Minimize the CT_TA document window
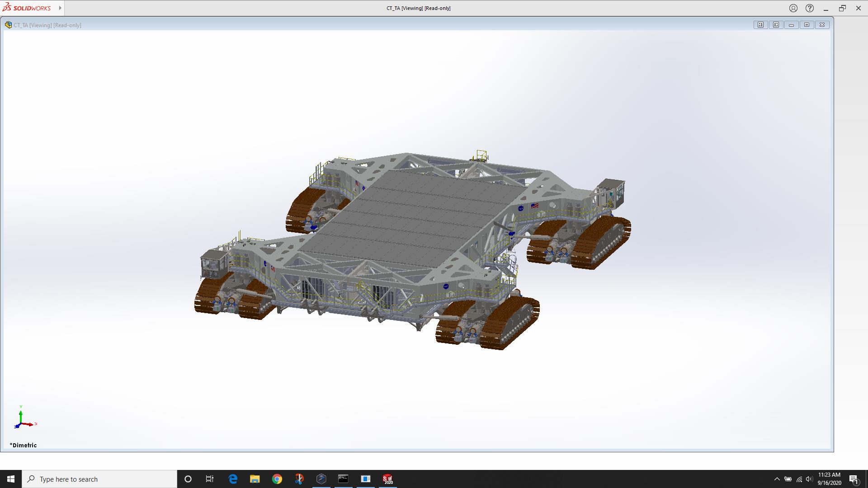The height and width of the screenshot is (488, 868). [x=791, y=25]
